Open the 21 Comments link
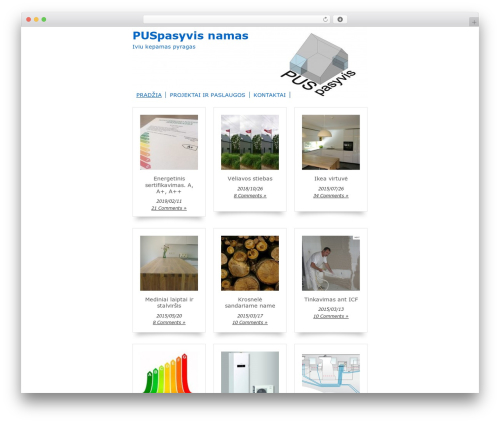Screen dimensions: 500x423 pos(169,208)
